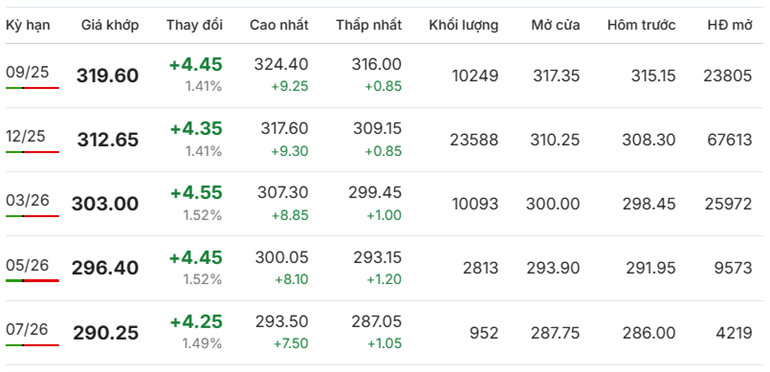
Task: Click the matched price 319.60
Action: coord(108,76)
